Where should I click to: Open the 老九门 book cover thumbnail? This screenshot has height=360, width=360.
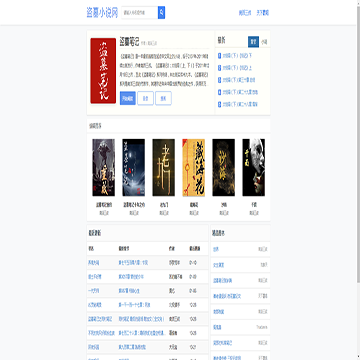[x=164, y=167]
